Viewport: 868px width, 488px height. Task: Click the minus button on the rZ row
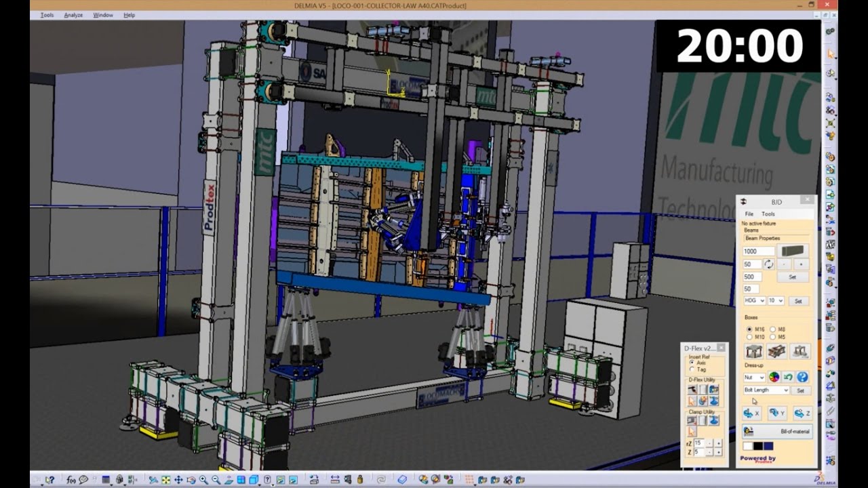click(709, 443)
